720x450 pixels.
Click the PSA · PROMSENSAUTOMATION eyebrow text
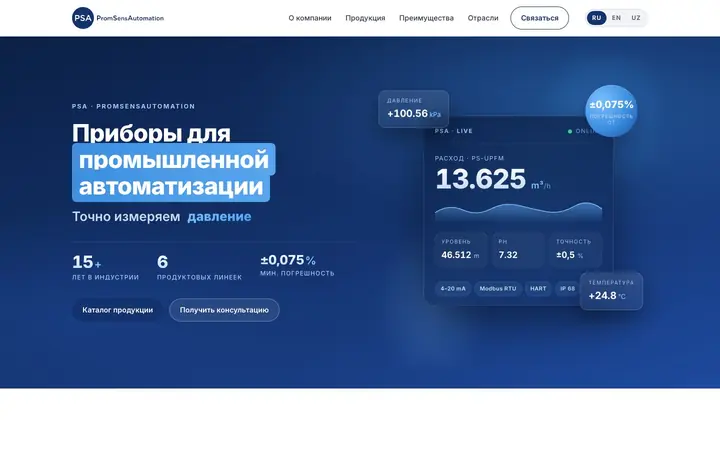pos(133,106)
